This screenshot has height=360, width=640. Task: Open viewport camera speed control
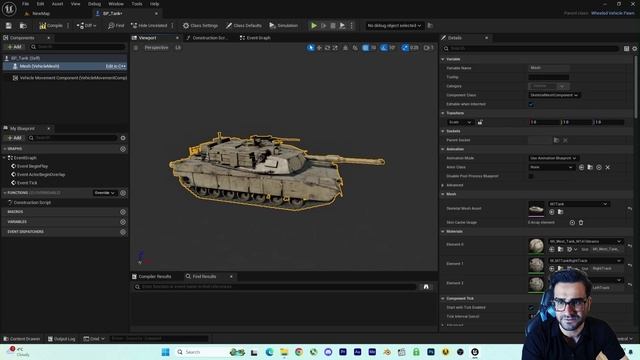(x=429, y=48)
